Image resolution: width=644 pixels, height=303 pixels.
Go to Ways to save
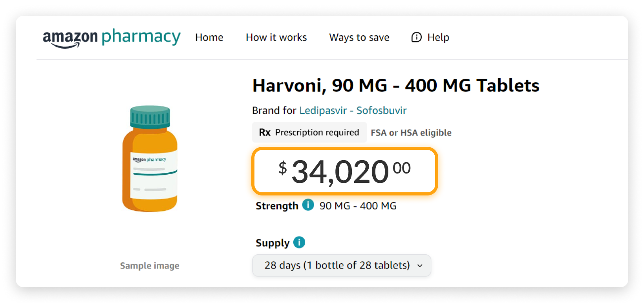359,37
